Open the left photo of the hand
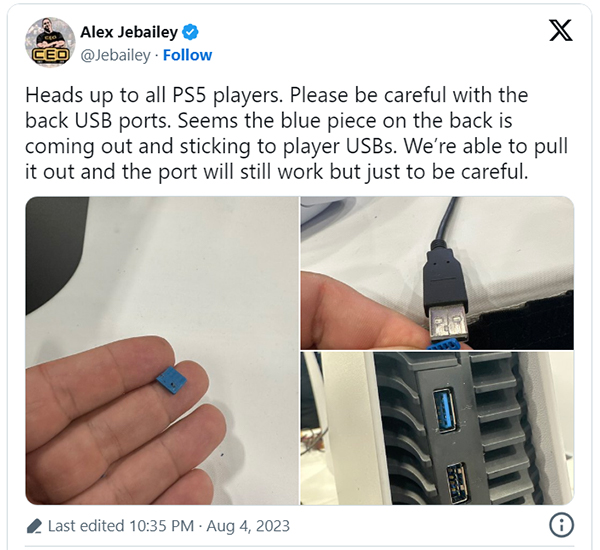 click(x=162, y=351)
